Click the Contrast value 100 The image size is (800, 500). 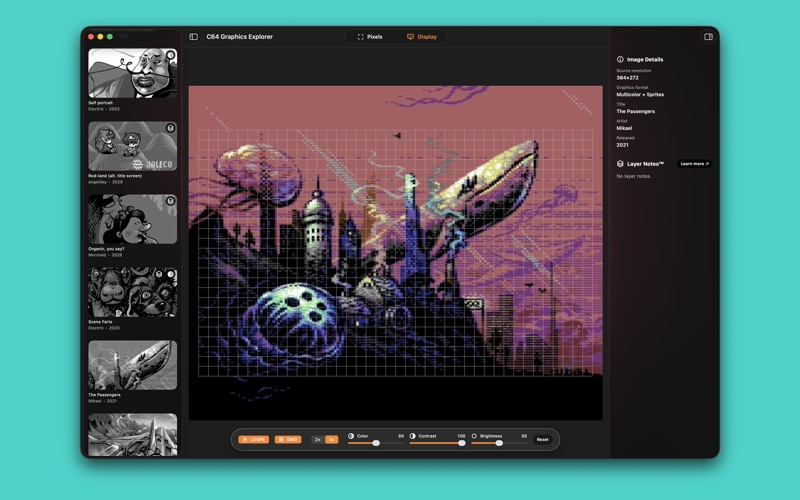tap(461, 436)
